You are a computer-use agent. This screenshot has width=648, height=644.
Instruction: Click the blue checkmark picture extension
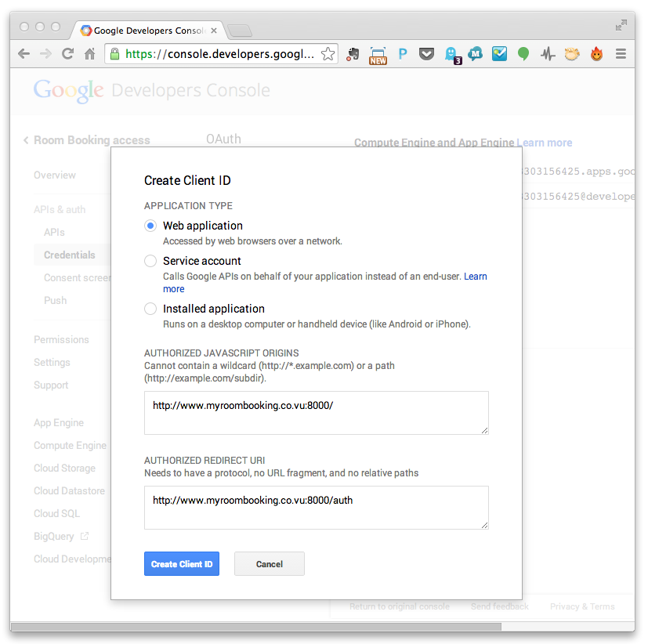click(499, 54)
